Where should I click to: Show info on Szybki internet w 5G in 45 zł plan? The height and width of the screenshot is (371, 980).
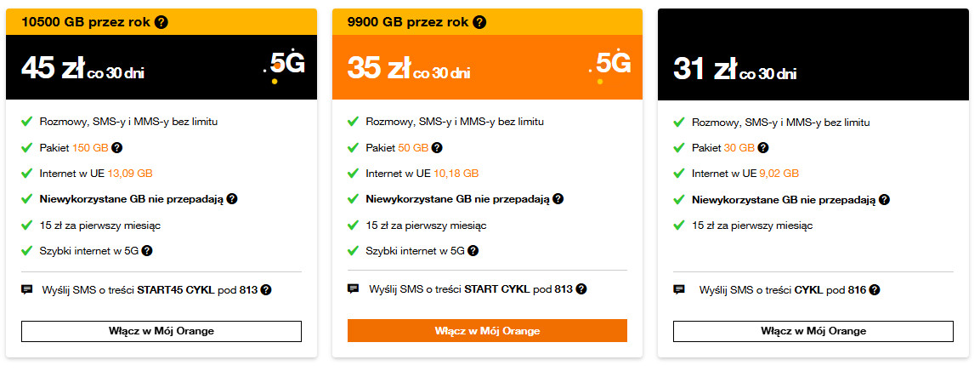click(147, 251)
